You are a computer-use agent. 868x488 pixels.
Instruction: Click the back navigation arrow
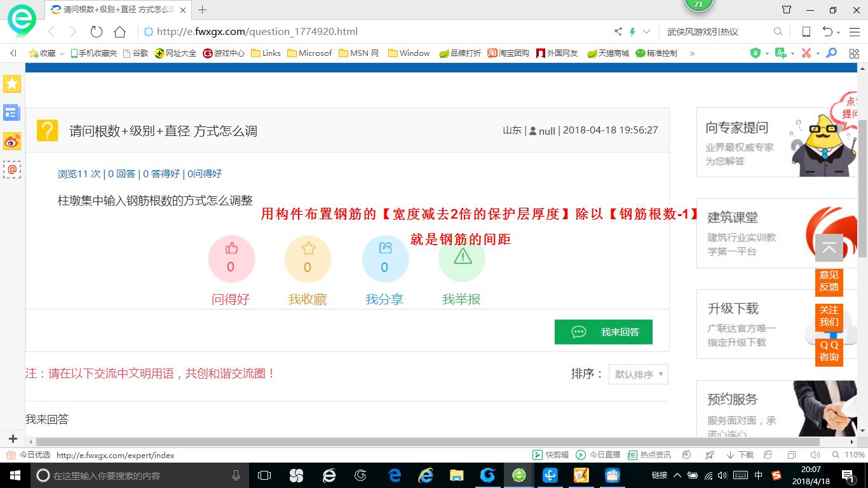(x=51, y=32)
